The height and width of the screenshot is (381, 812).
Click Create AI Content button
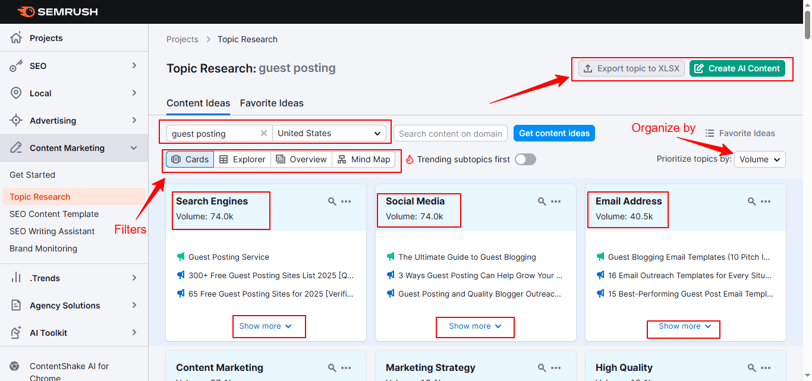[737, 68]
